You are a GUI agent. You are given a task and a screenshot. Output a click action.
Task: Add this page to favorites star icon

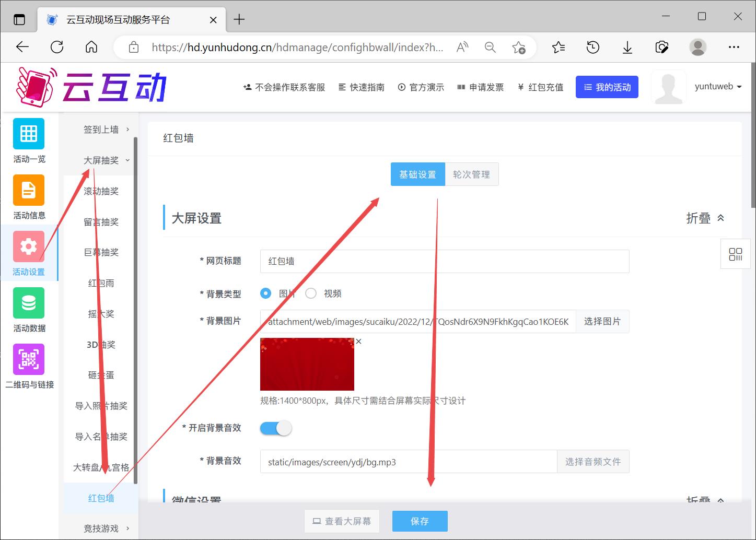518,48
